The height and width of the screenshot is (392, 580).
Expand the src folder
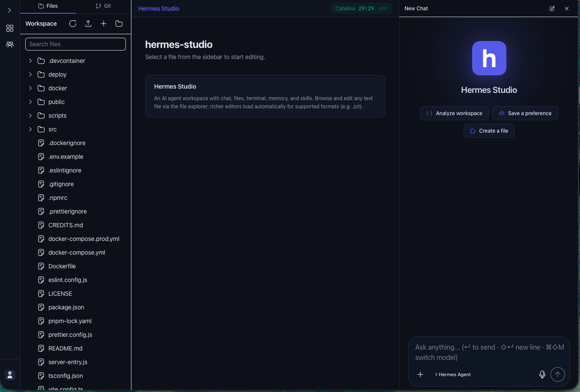tap(30, 129)
